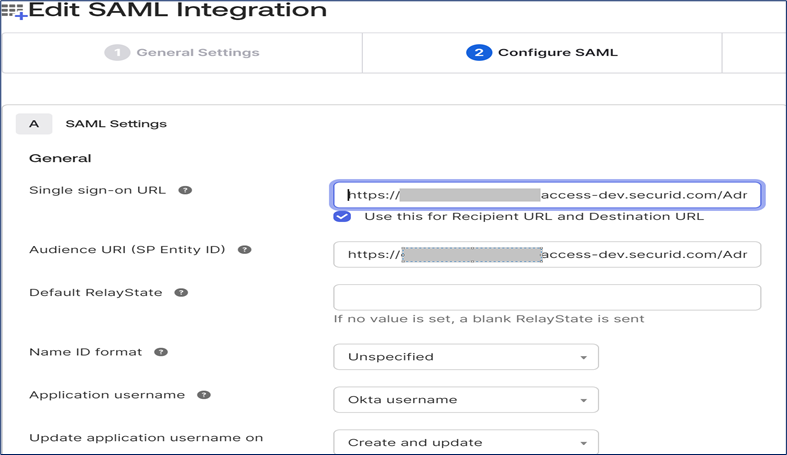Image resolution: width=787 pixels, height=455 pixels.
Task: Show help tooltip for Name ID format
Action: [x=161, y=352]
